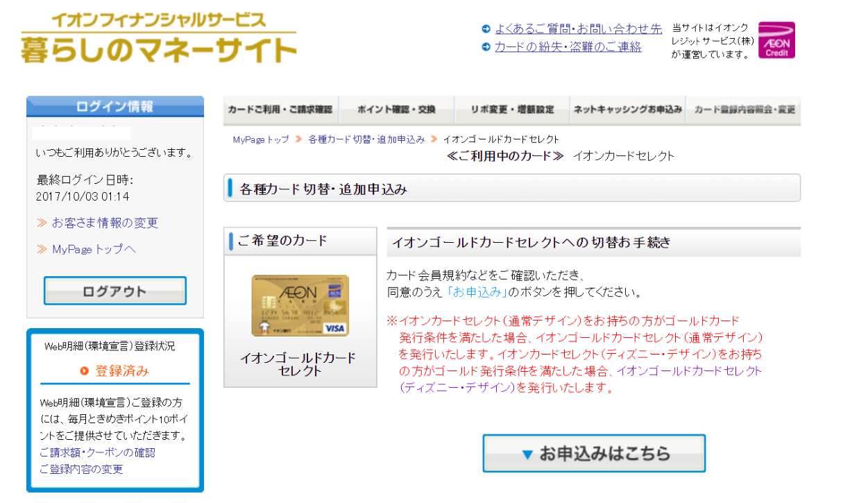Click the 各種カード切替・追加申込み heading
The height and width of the screenshot is (503, 868).
[323, 189]
